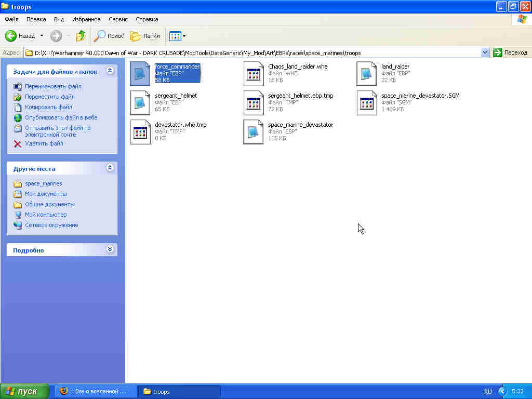
Task: Click the red X delete file icon
Action: [x=17, y=144]
